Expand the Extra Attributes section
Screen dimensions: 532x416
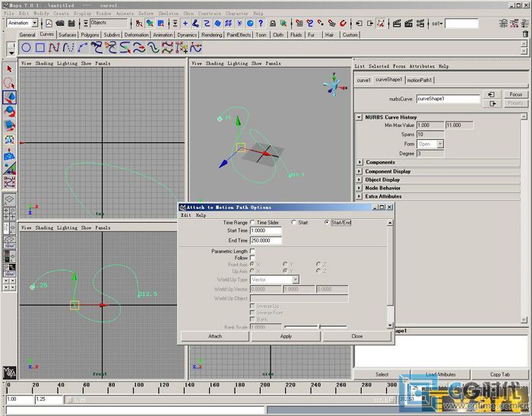pos(359,196)
